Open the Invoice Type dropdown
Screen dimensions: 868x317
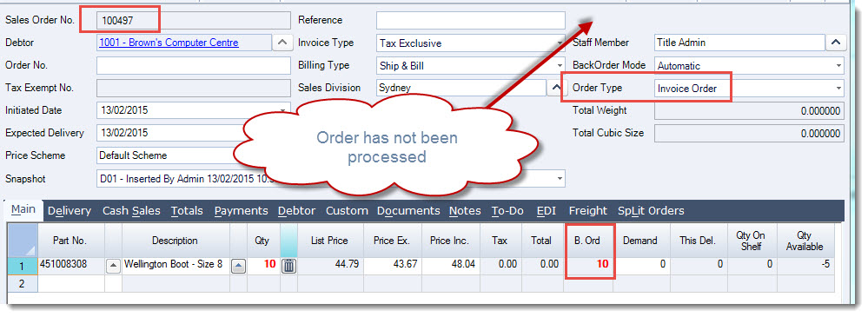point(560,43)
